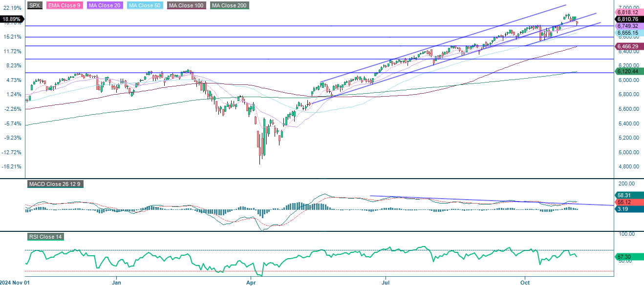
Task: Click the -2.25% percent axis label
Action: coord(12,109)
